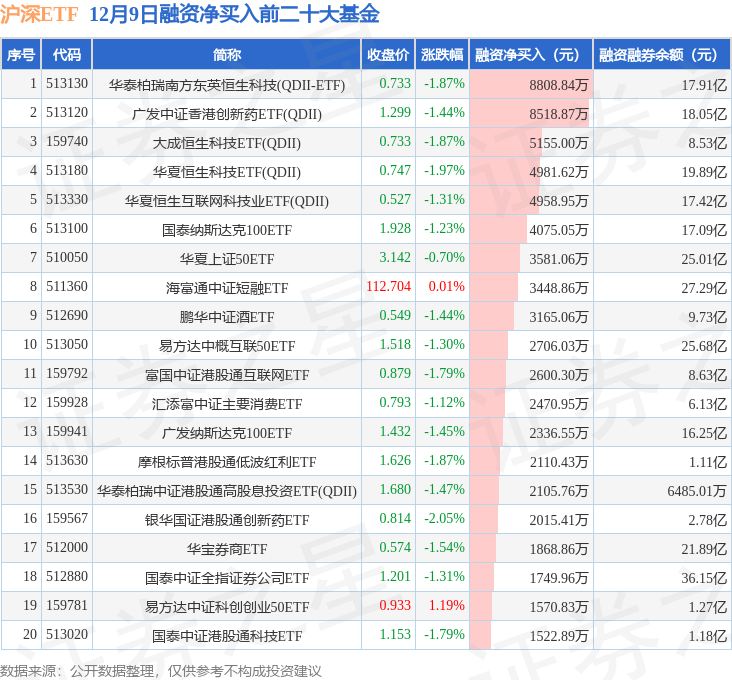Click closing price 112.704
This screenshot has width=732, height=680.
click(388, 286)
